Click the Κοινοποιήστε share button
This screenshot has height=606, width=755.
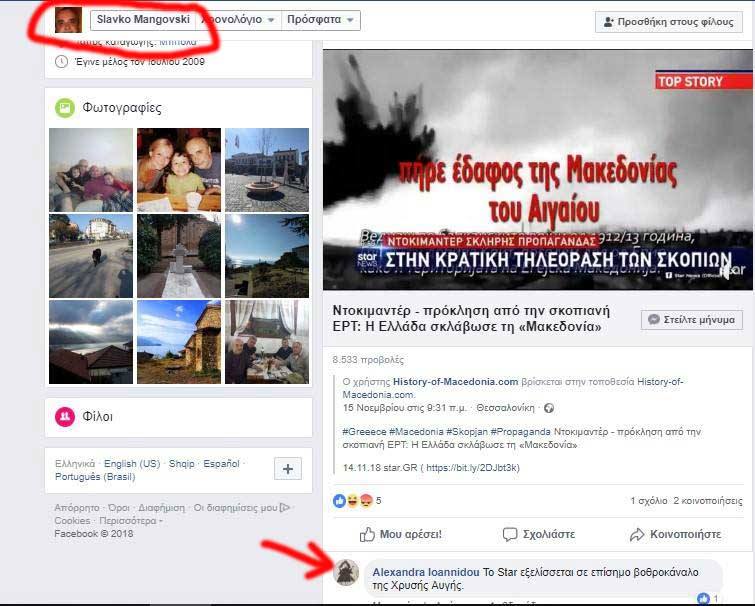click(x=676, y=534)
